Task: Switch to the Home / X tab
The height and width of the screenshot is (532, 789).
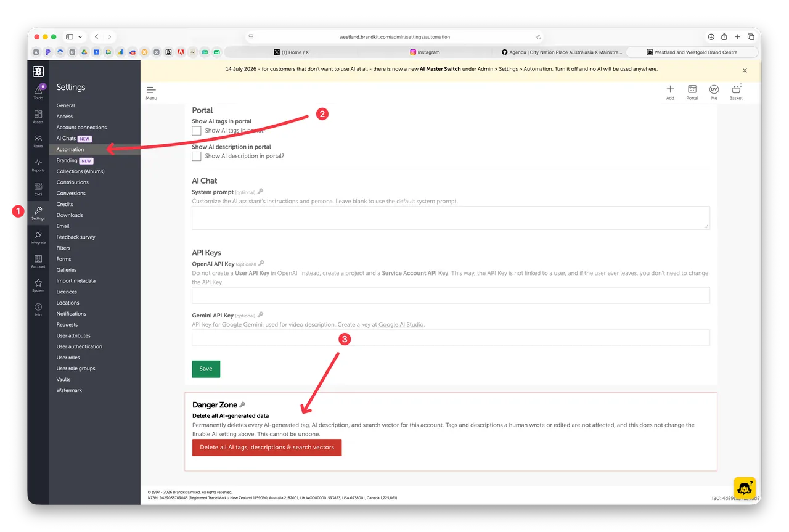Action: pos(291,52)
